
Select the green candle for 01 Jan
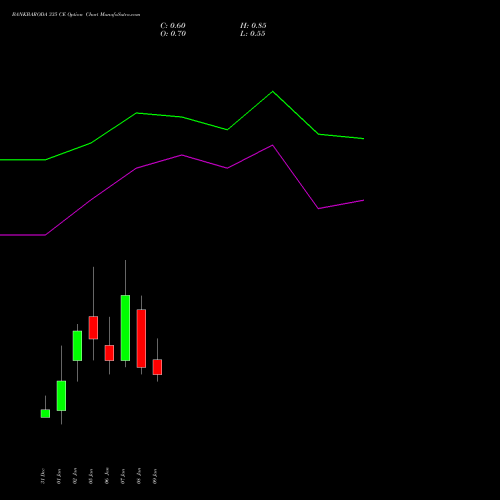click(61, 396)
